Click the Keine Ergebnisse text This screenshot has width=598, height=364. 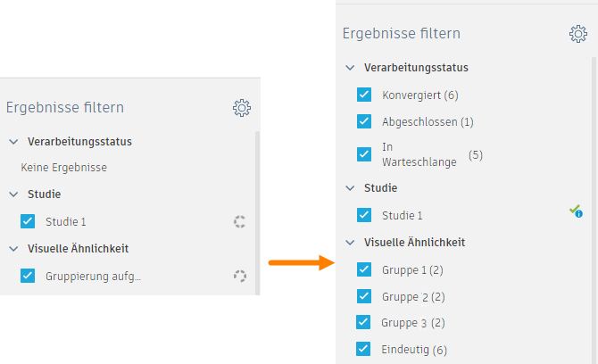(64, 167)
